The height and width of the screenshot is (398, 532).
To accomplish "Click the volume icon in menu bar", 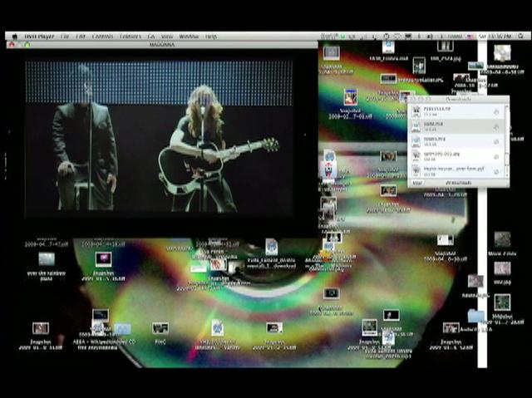I will pyautogui.click(x=430, y=37).
